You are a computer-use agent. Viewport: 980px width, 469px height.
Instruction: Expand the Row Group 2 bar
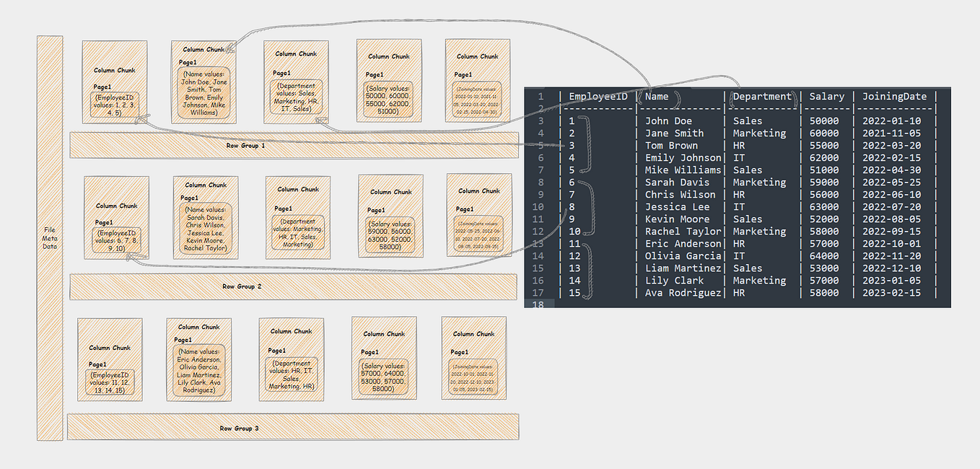pyautogui.click(x=242, y=286)
